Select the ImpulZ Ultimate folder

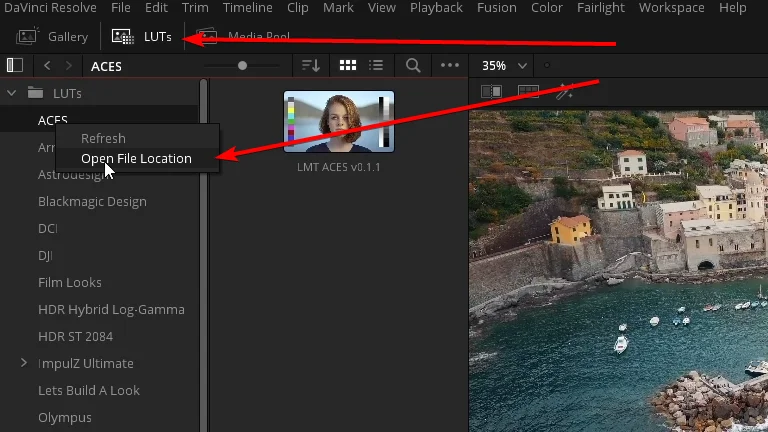click(86, 363)
